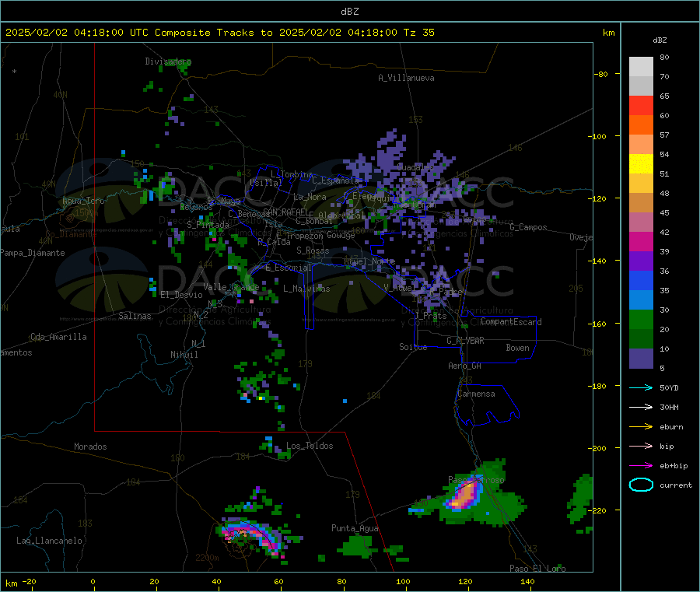The image size is (700, 592).
Task: Click the composite tracks timestamp header
Action: 220,33
